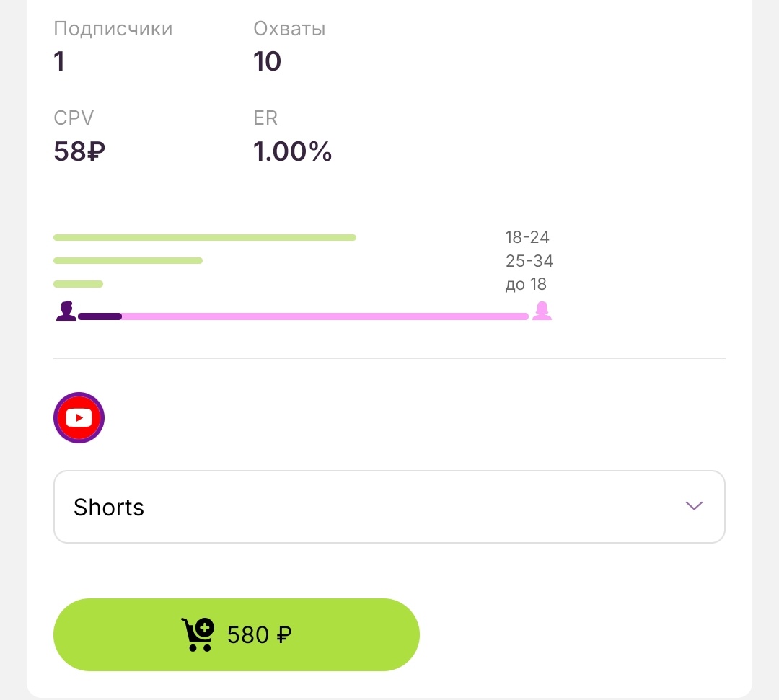Click the chevron arrow in Shorts field
Image resolution: width=779 pixels, height=700 pixels.
tap(693, 506)
